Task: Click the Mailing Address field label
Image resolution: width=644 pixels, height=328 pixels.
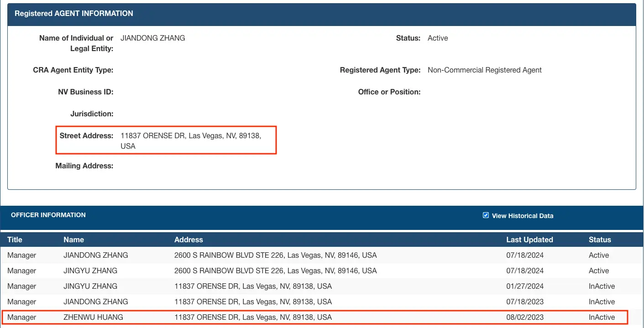Action: 84,166
